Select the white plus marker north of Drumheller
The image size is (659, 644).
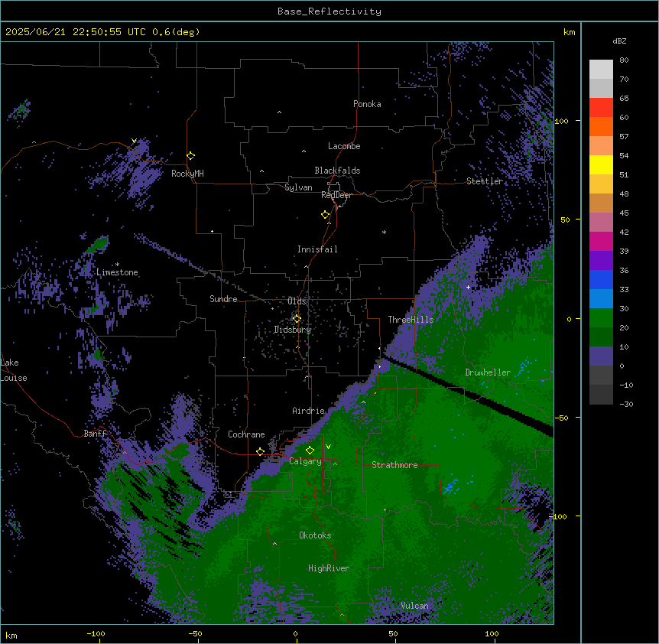pyautogui.click(x=468, y=288)
